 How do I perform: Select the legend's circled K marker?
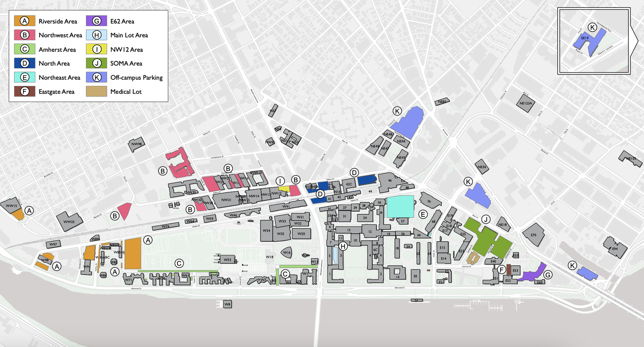tap(97, 77)
